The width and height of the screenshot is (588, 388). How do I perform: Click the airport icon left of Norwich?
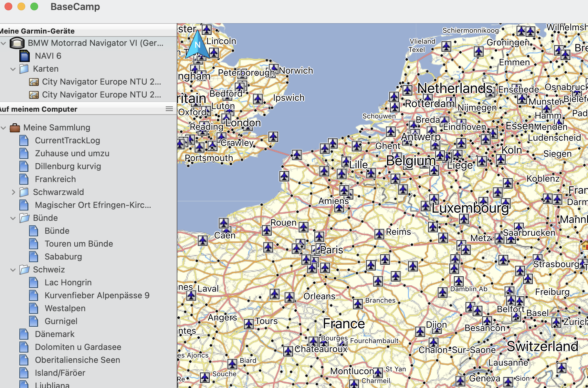click(x=274, y=68)
